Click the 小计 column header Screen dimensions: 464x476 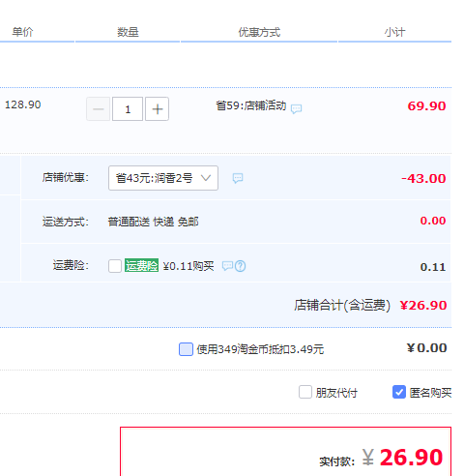coord(394,32)
